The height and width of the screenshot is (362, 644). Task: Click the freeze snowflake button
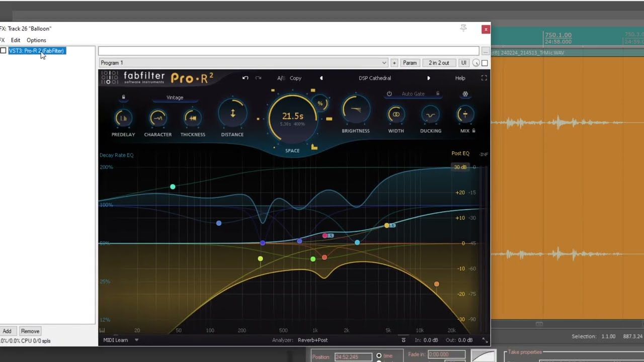(x=465, y=94)
